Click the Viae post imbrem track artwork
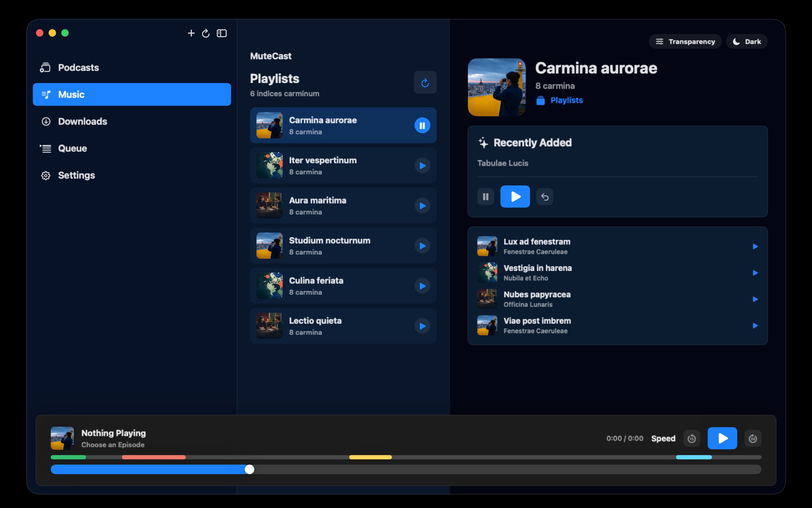This screenshot has height=508, width=812. [x=487, y=325]
